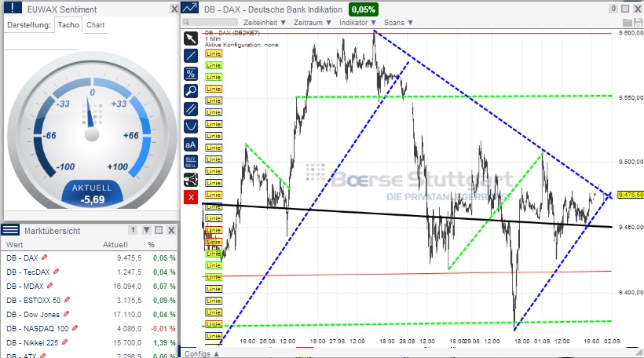This screenshot has height=358, width=644.
Task: Open the Scans dropdown
Action: pos(398,23)
